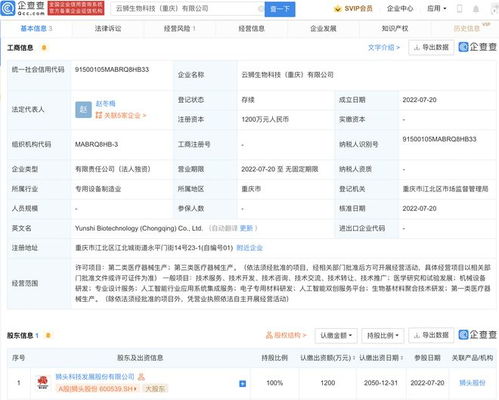This screenshot has height=400, width=499.
Task: Switch to 知识产权 tab
Action: 395,29
